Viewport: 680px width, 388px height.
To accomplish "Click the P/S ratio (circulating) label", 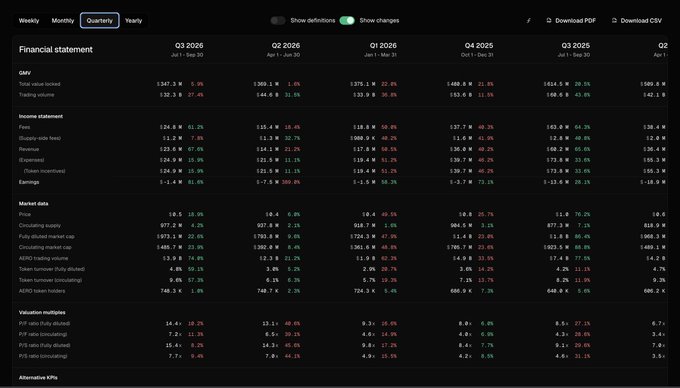I will (x=43, y=356).
